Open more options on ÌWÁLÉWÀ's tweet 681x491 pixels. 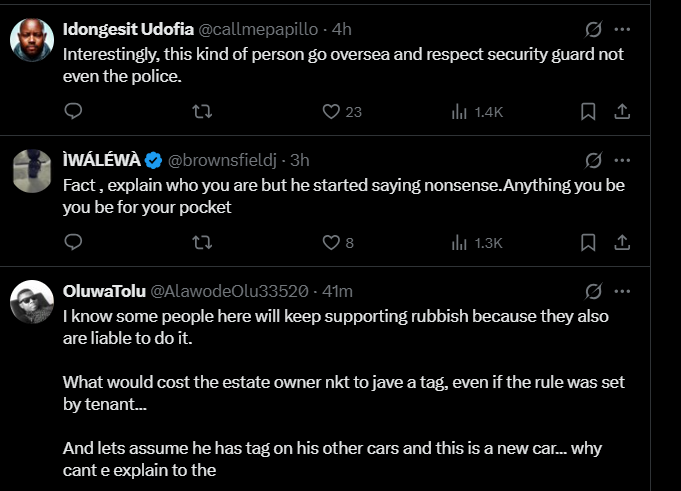click(x=622, y=160)
